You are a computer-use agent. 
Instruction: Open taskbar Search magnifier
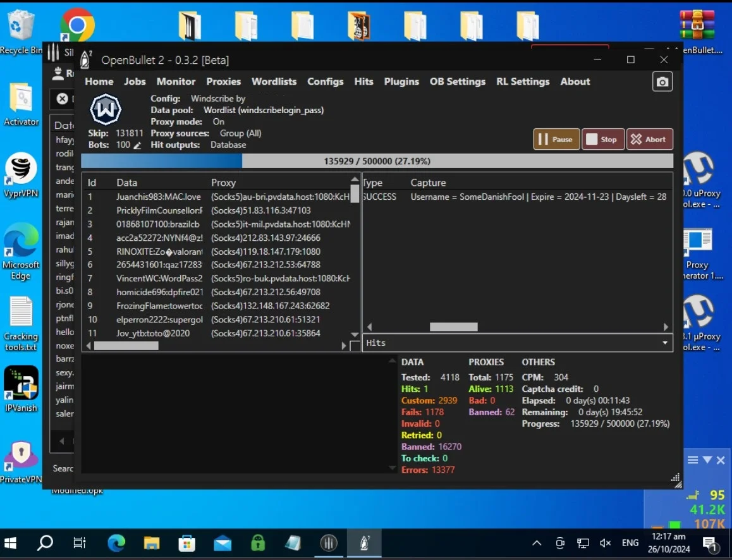click(x=46, y=543)
